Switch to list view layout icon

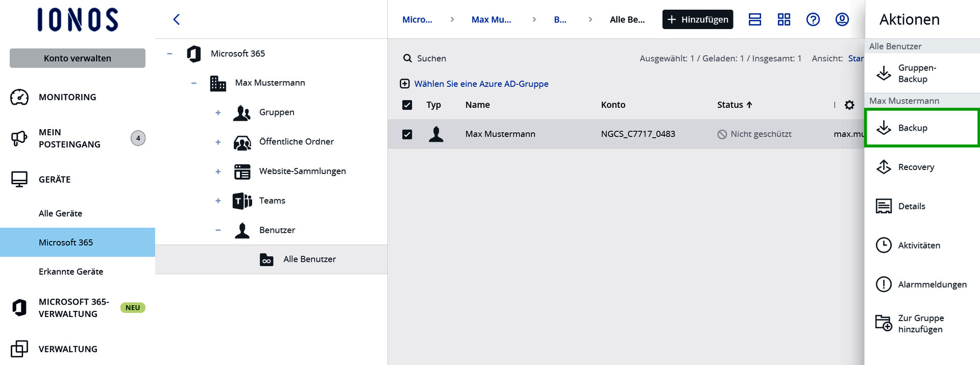pyautogui.click(x=755, y=19)
